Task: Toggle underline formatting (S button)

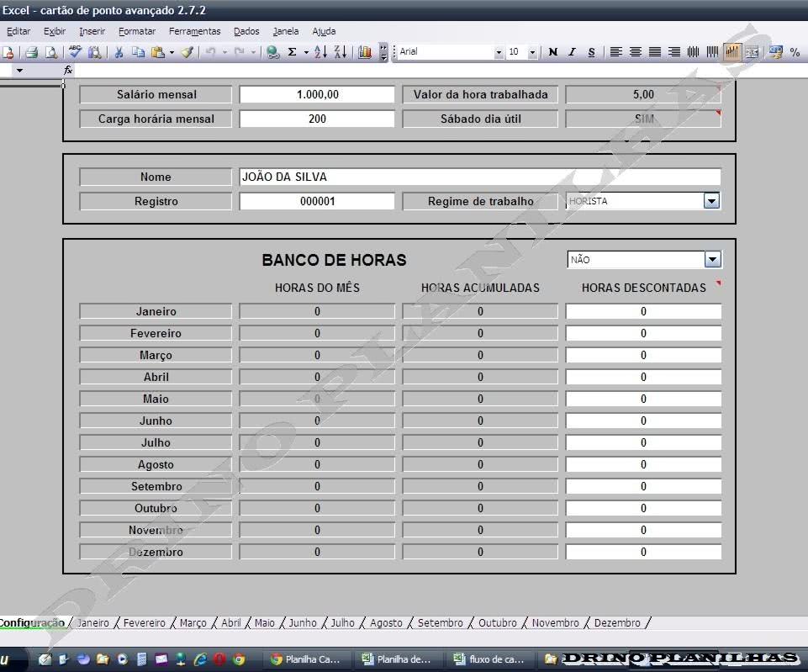Action: tap(591, 52)
